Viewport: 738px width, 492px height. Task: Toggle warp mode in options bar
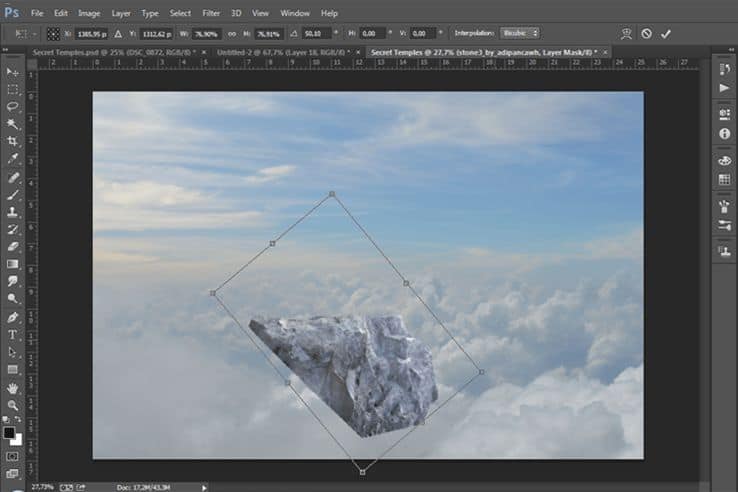(x=626, y=34)
